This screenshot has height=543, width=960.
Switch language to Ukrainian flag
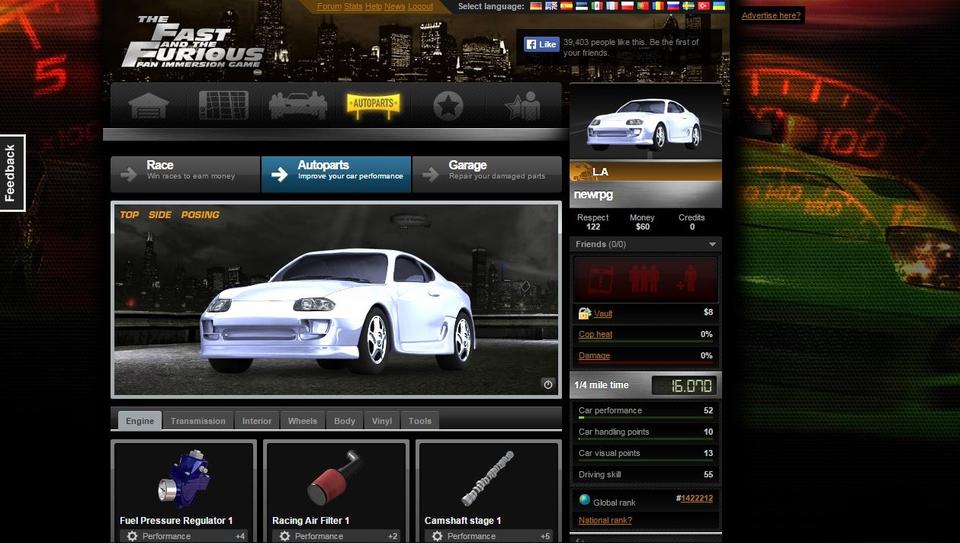coord(718,6)
